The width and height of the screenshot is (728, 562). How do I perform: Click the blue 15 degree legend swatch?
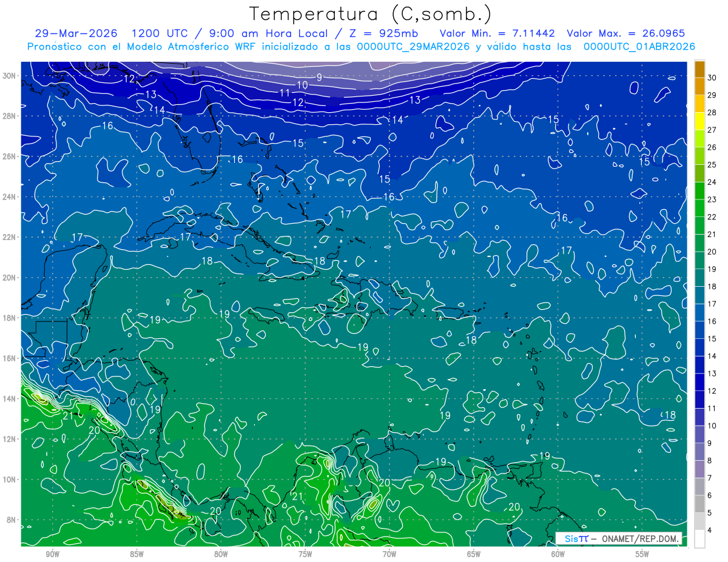[x=699, y=330]
